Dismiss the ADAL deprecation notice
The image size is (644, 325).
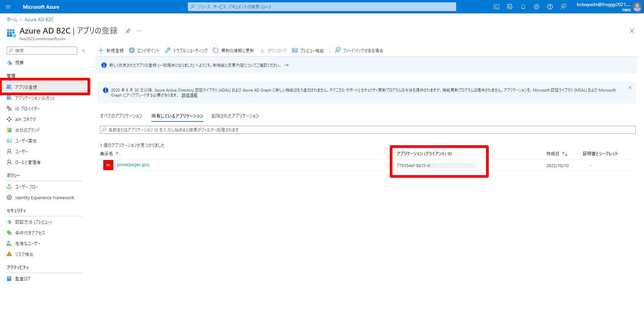(630, 88)
